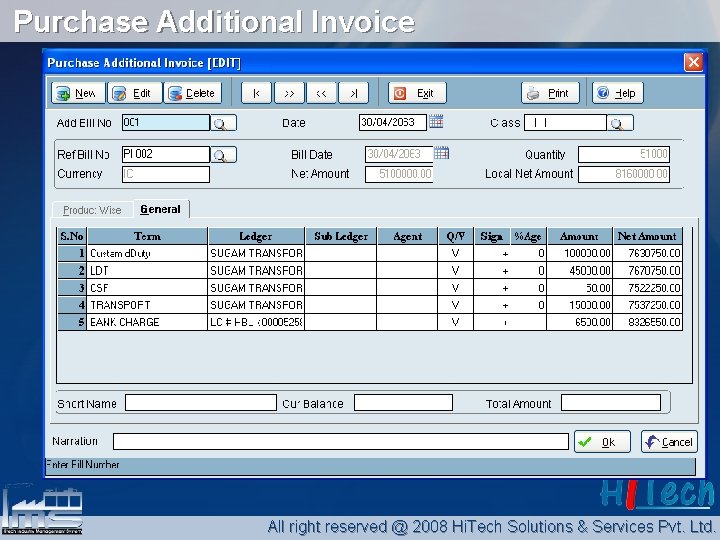Screen dimensions: 720x540
Task: Click net amount cell 7630750.00
Action: [647, 253]
